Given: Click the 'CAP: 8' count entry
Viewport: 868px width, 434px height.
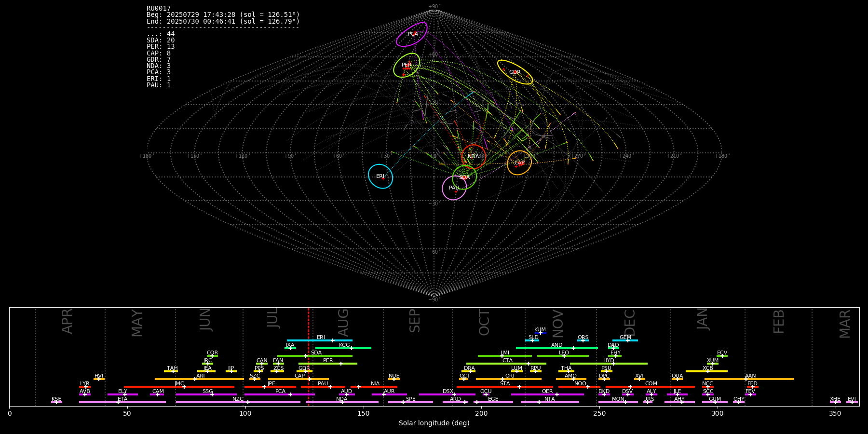Looking at the screenshot, I should tap(159, 54).
